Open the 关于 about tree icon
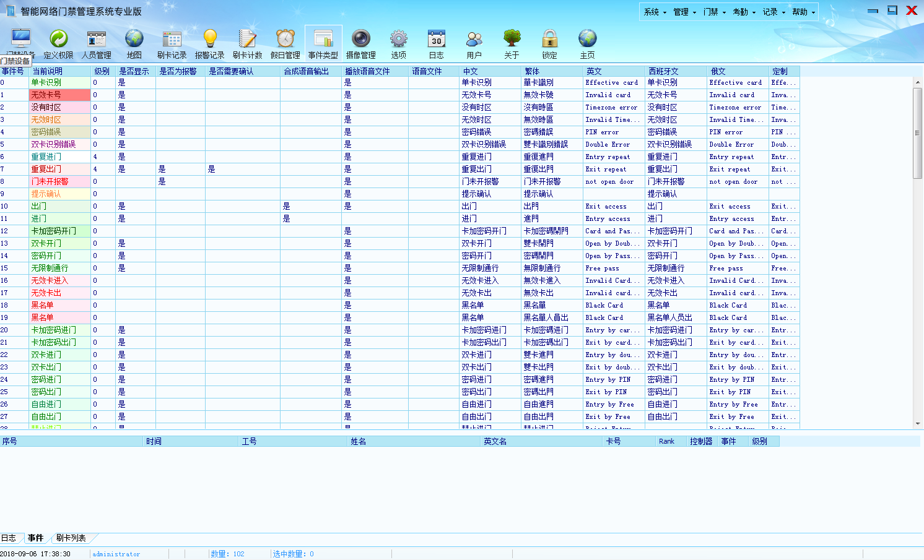 pos(512,44)
